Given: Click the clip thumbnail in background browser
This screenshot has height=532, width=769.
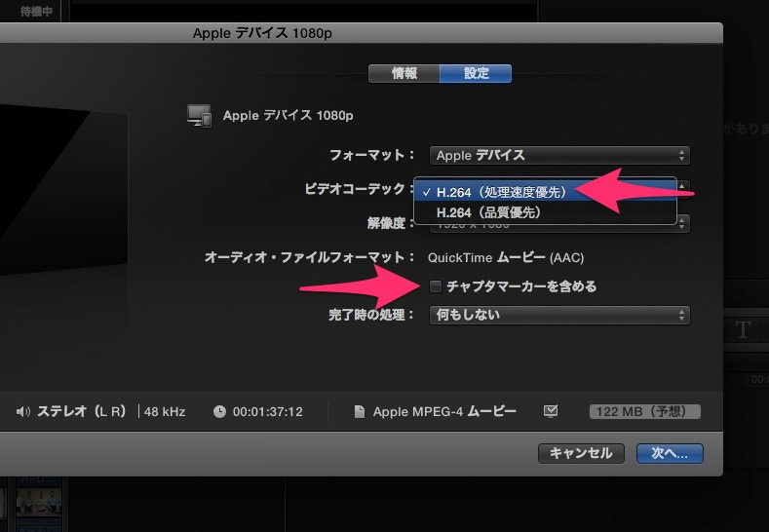Looking at the screenshot, I should 39,503.
